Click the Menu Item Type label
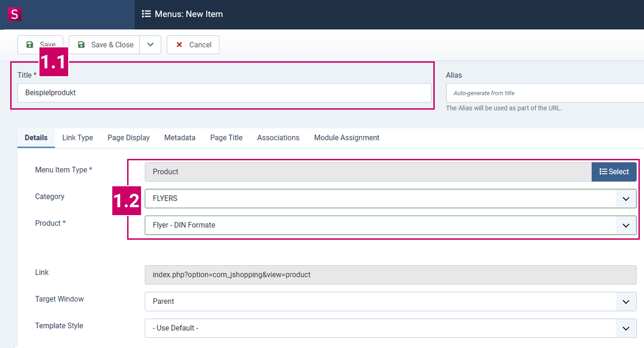 point(64,170)
